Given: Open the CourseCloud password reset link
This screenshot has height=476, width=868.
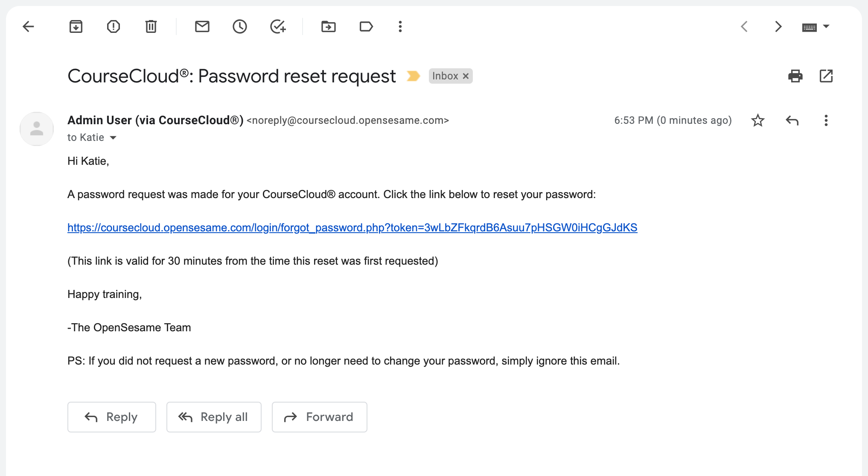Looking at the screenshot, I should pos(352,228).
